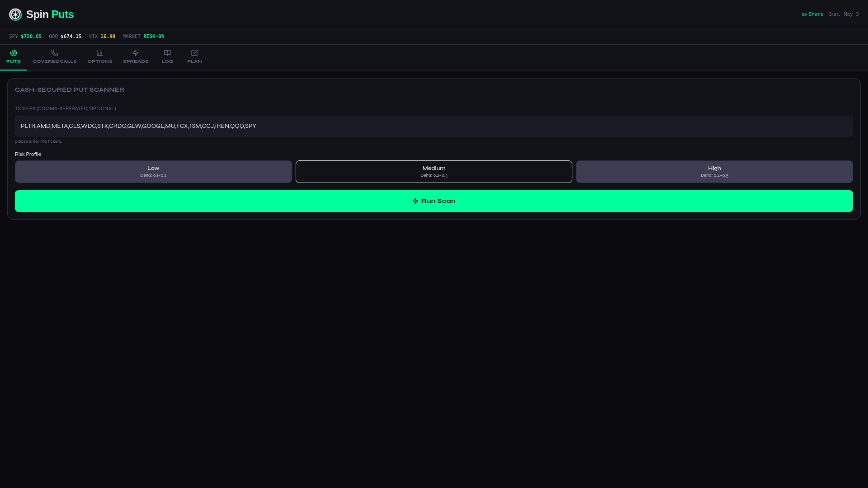Click the Plan checkbox icon
This screenshot has height=488, width=868.
(x=194, y=53)
